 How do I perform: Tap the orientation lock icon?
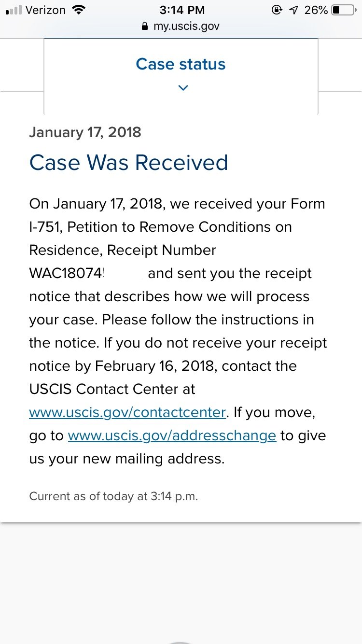(x=277, y=10)
